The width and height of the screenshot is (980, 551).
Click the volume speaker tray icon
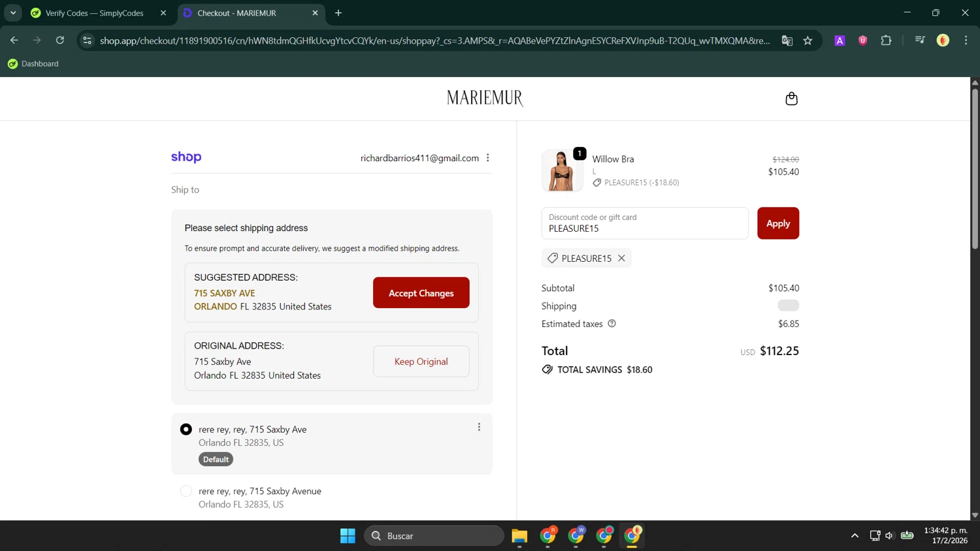pos(889,536)
